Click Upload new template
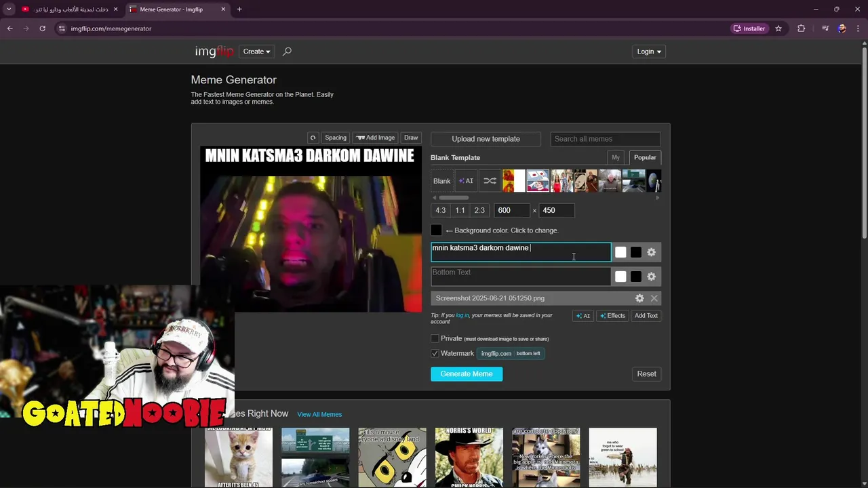 486,139
